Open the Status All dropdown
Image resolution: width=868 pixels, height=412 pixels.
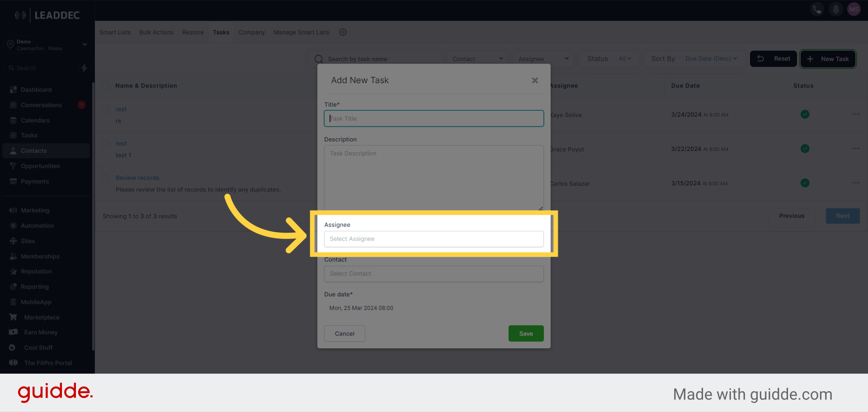[624, 59]
